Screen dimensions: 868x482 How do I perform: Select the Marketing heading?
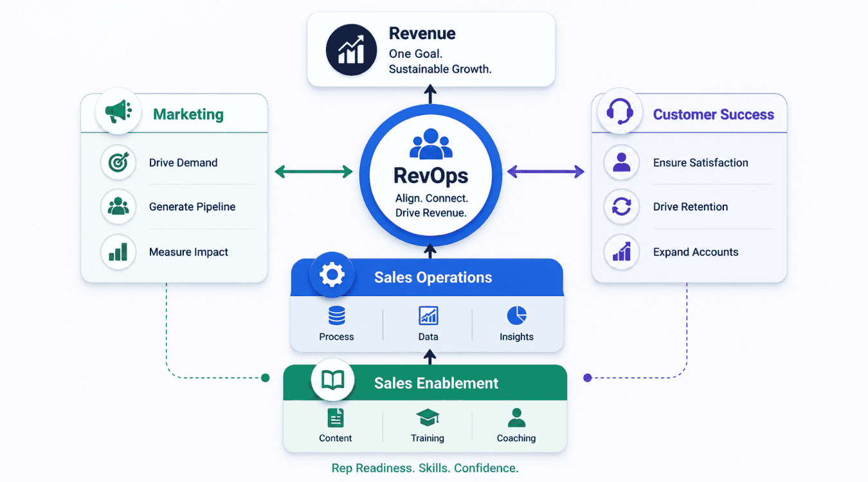[x=188, y=114]
